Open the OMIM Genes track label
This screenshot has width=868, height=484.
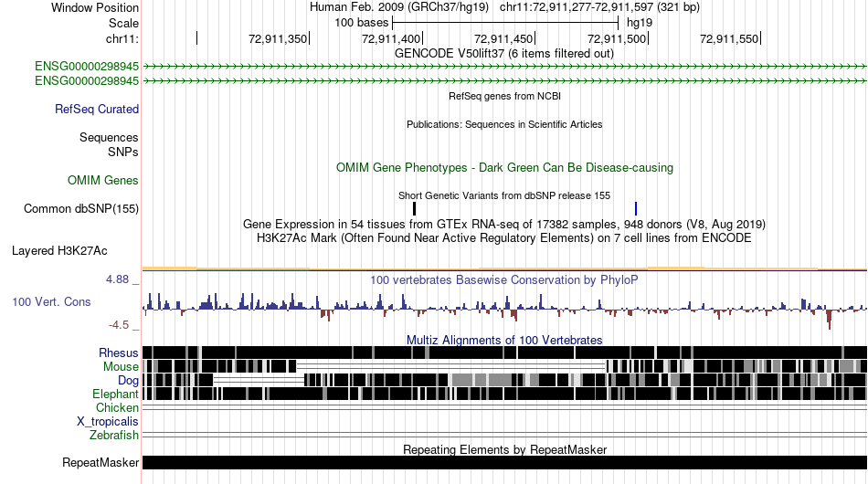102,180
